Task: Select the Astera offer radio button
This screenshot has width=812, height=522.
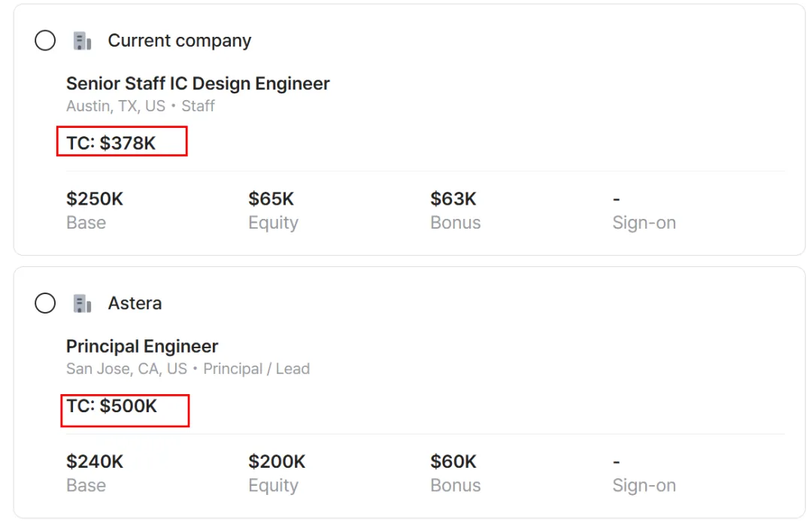Action: pyautogui.click(x=45, y=303)
